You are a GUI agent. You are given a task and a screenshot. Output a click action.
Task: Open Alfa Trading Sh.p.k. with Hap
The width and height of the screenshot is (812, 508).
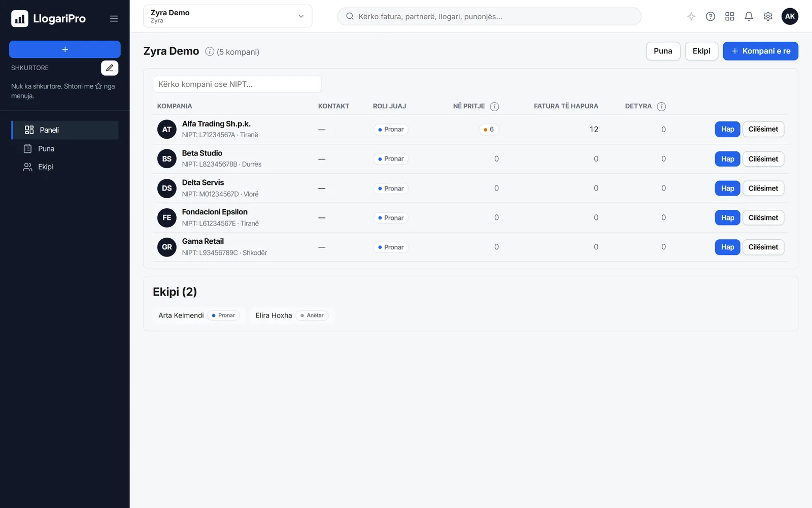(x=728, y=129)
